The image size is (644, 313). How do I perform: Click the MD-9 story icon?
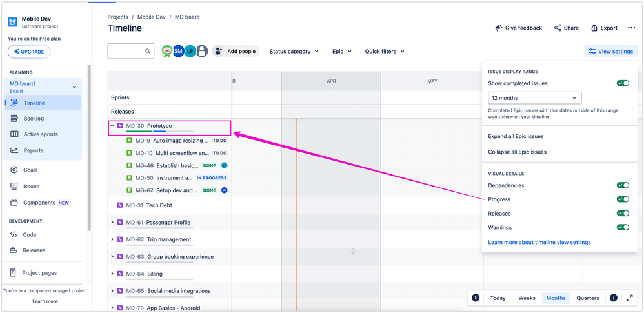coord(129,141)
